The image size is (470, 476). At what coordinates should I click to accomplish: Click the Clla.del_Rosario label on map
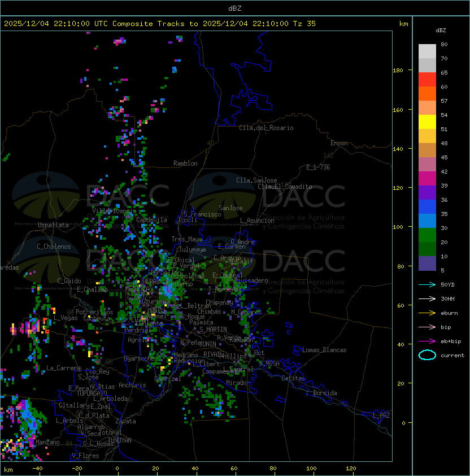[x=266, y=128]
